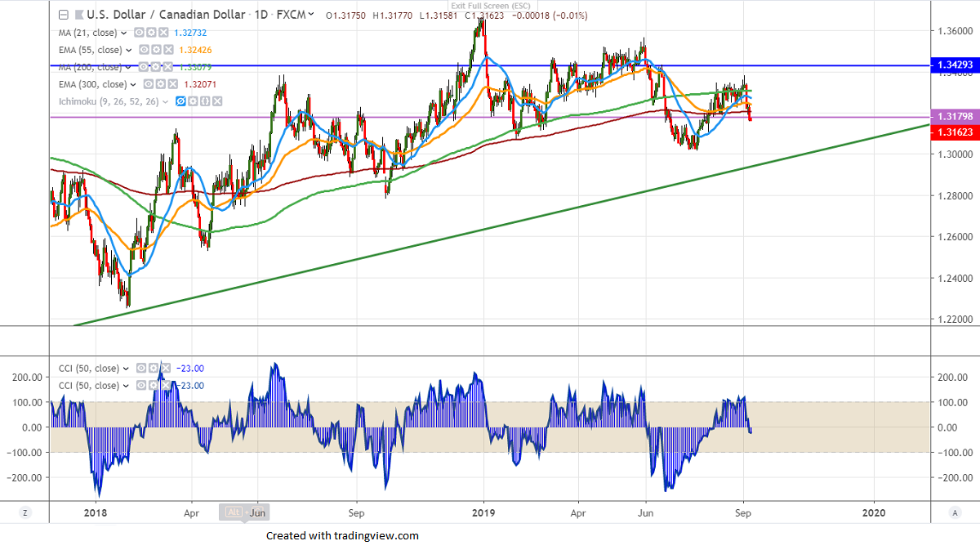Show the hidden Ichimoku indicator
The width and height of the screenshot is (980, 550).
click(x=180, y=101)
